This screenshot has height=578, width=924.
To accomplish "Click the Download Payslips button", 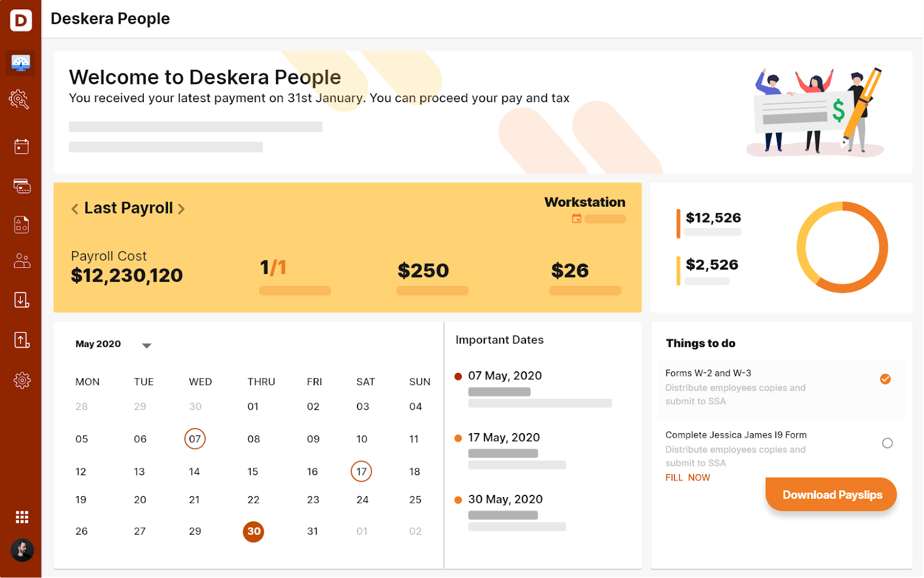I will pos(831,495).
